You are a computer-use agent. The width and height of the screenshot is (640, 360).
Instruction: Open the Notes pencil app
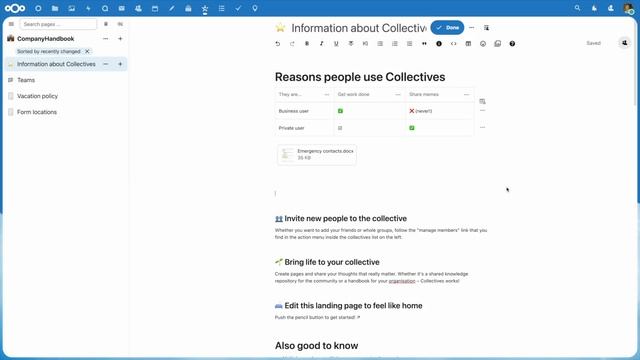tap(172, 8)
